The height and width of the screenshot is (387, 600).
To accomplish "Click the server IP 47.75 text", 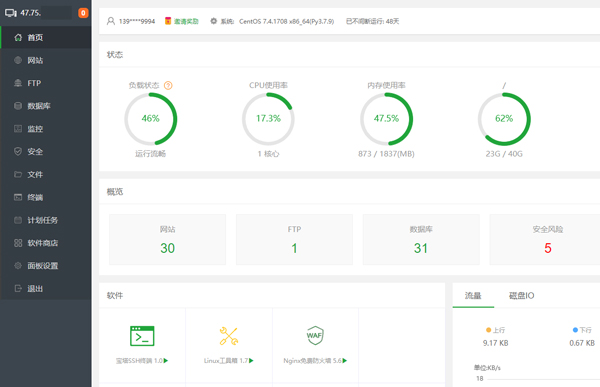I will 31,13.
